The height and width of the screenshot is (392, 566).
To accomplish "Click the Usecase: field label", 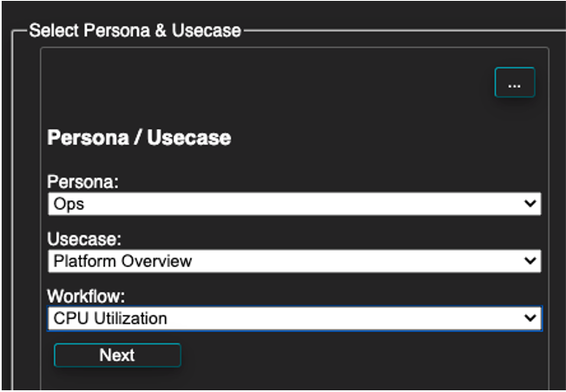I will (x=84, y=238).
